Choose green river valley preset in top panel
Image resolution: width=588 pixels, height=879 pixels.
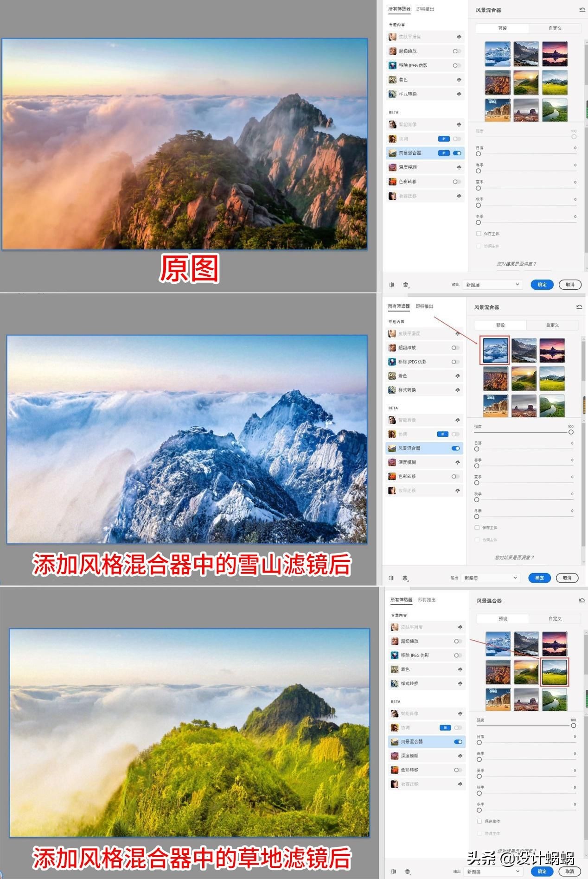555,110
